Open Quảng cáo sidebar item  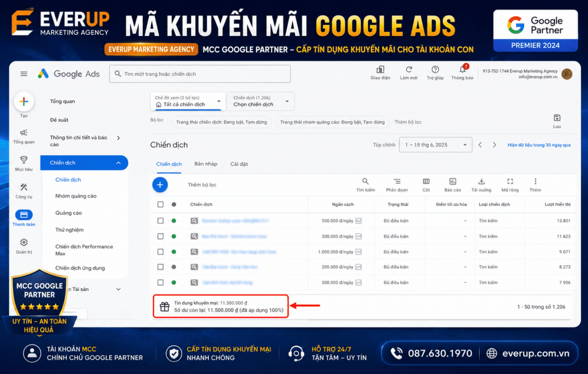coord(69,213)
